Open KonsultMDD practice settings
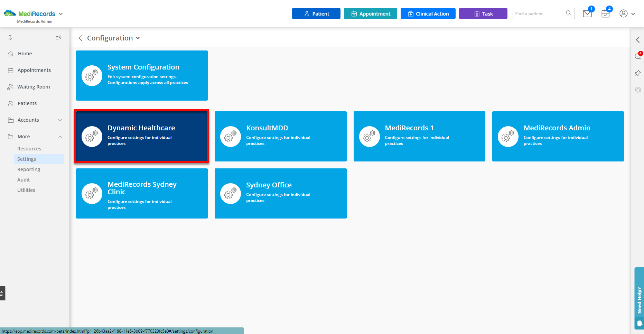644x334 pixels. pos(281,136)
